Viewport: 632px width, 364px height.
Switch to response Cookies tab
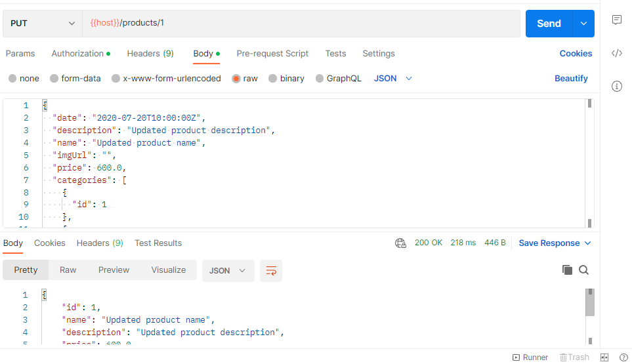pos(50,243)
